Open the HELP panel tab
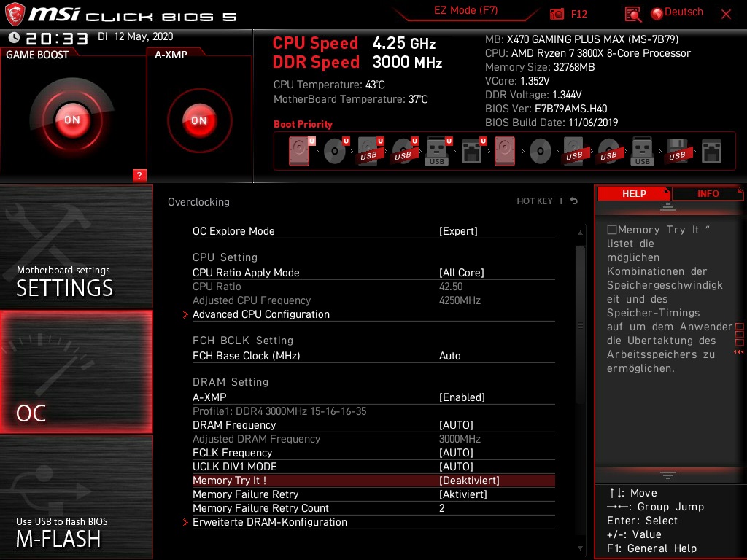 click(633, 193)
